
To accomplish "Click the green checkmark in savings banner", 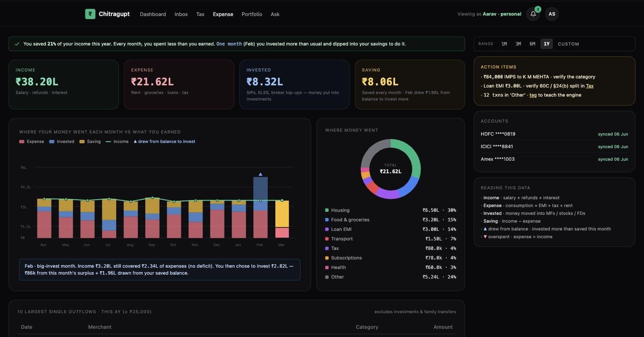I will pyautogui.click(x=17, y=44).
